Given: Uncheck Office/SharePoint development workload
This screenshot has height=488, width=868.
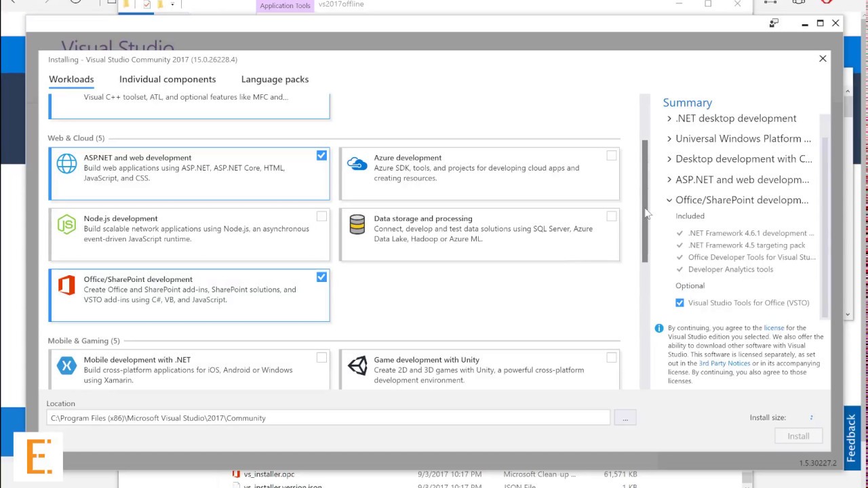Looking at the screenshot, I should (321, 277).
